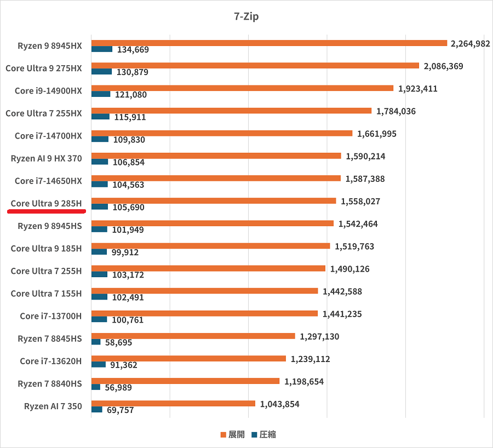Click the Core i7-13620H label
This screenshot has width=493, height=448.
(x=50, y=361)
